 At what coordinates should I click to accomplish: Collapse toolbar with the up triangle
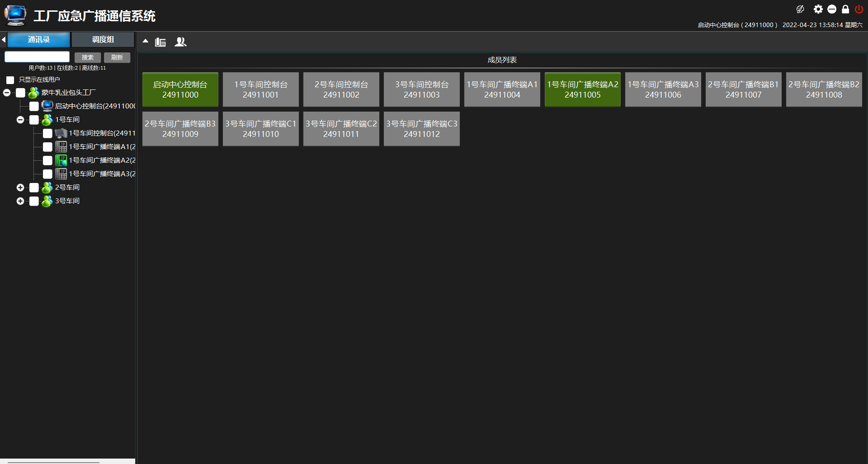[x=146, y=41]
